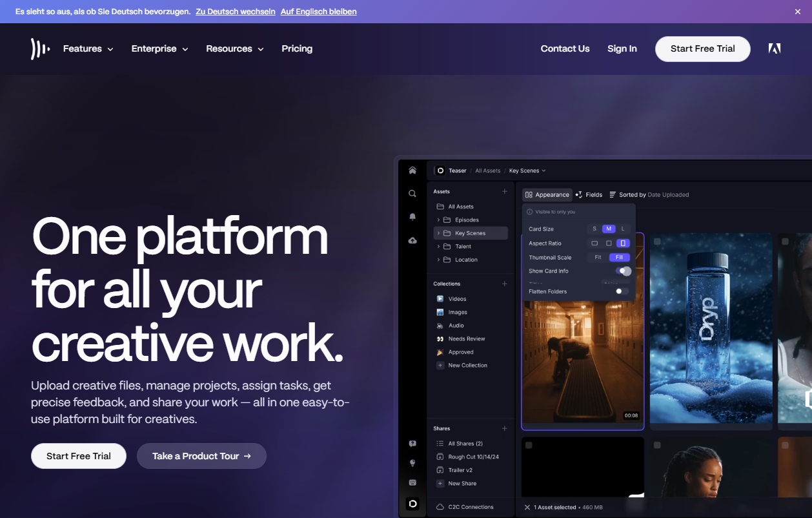Choose the landscape Aspect Ratio option
This screenshot has height=518, width=812.
[x=594, y=243]
